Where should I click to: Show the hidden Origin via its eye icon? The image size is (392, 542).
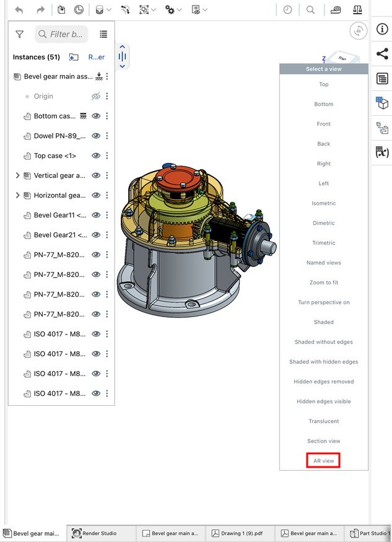tap(96, 96)
